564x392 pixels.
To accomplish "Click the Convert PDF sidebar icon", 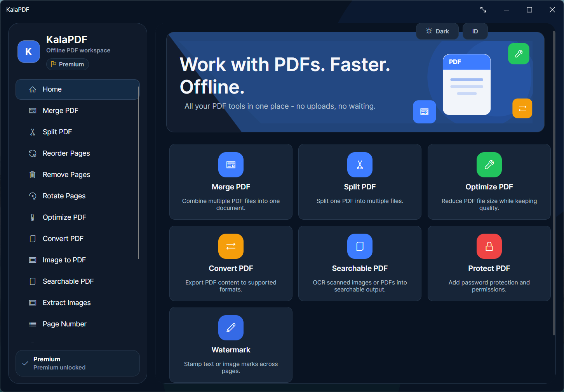I will [33, 239].
